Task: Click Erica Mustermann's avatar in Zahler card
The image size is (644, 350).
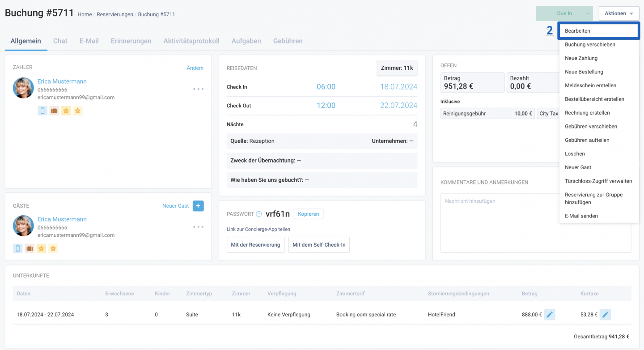Action: pos(23,88)
